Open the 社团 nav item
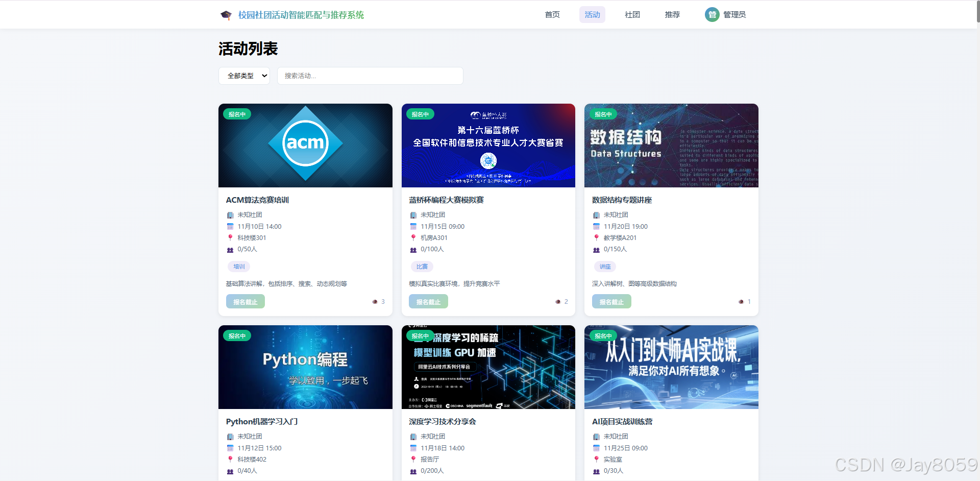 coord(632,15)
